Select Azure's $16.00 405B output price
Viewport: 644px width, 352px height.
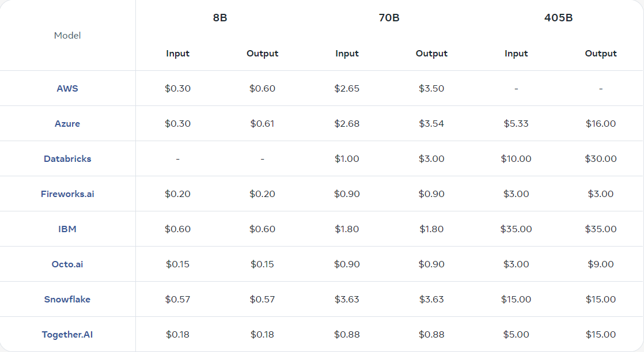tap(600, 124)
